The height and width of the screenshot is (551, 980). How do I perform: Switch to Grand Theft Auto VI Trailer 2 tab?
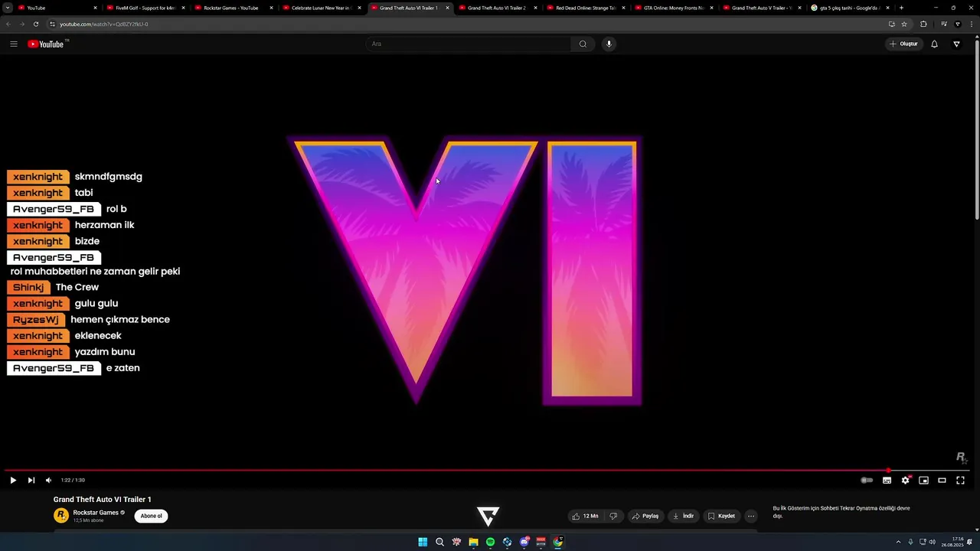(496, 8)
